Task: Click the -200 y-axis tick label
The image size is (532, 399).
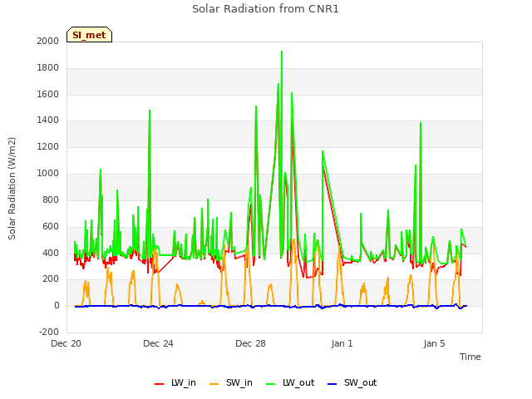Action: click(49, 332)
